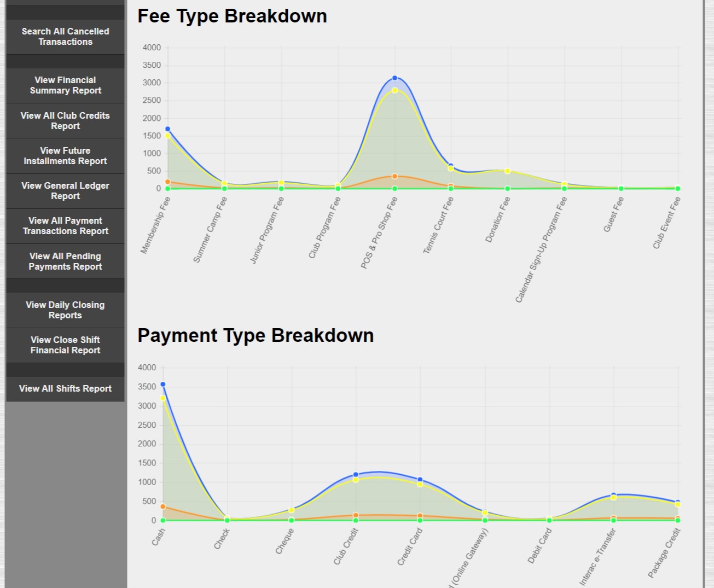Click orange data point at Cash payment
The height and width of the screenshot is (588, 714).
point(162,507)
